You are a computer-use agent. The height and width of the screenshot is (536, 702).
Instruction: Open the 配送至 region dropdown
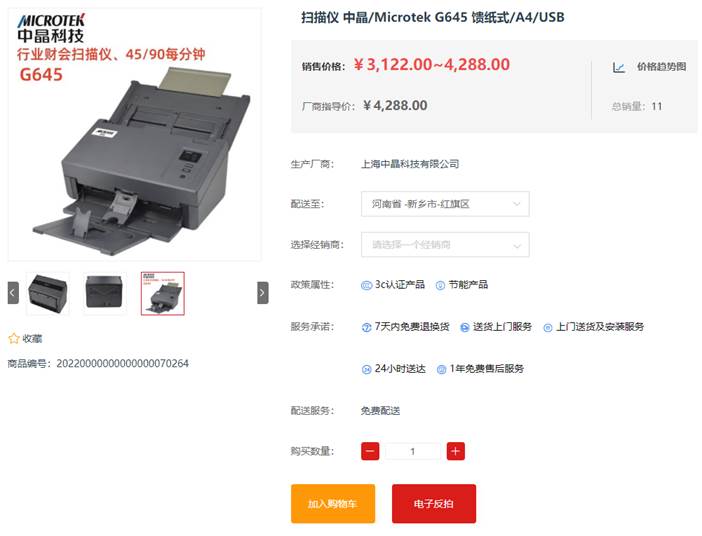[445, 204]
